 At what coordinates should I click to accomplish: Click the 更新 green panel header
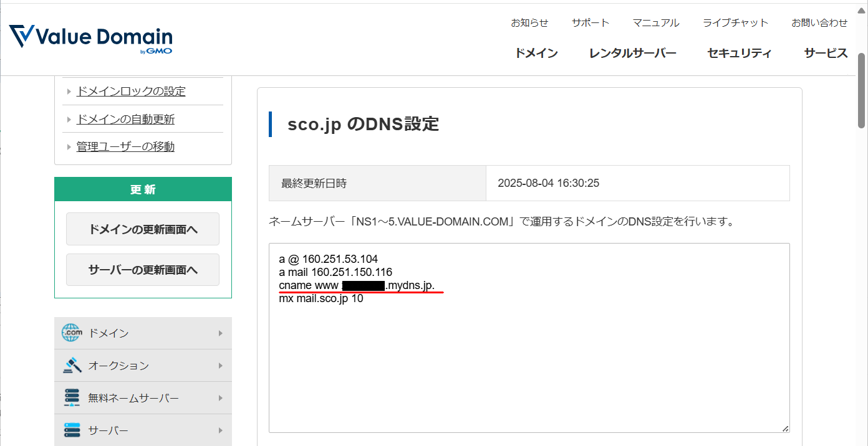coord(143,189)
